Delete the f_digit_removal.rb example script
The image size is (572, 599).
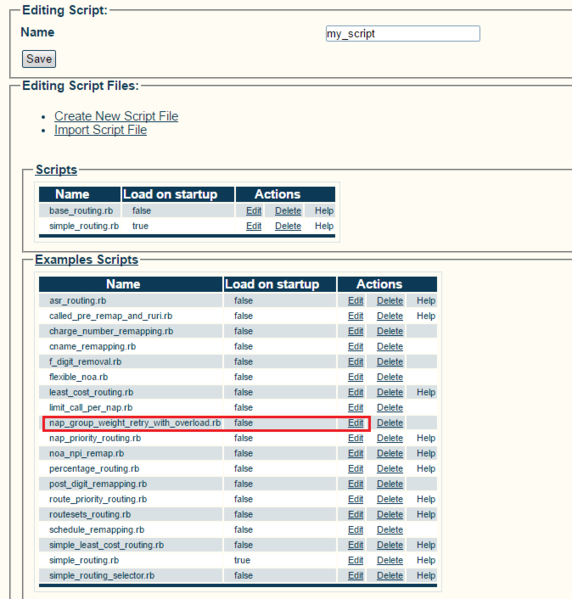[390, 362]
